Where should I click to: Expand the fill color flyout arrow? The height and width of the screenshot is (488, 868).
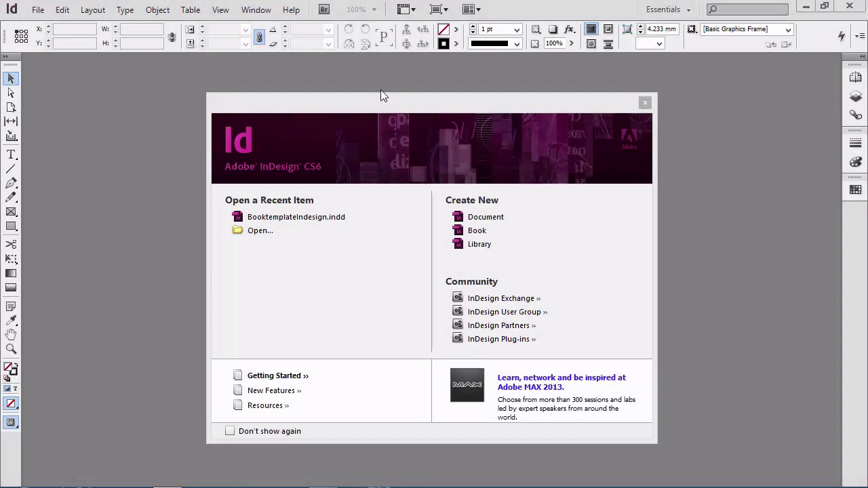456,29
